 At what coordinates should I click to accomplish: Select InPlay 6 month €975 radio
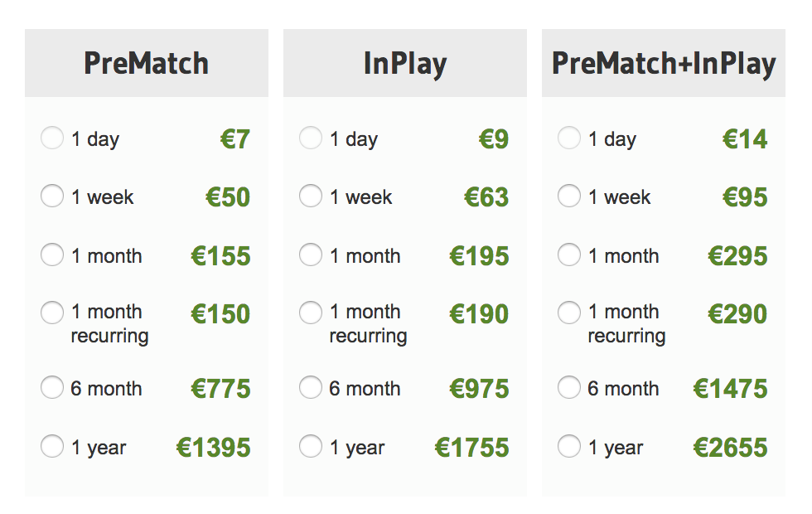310,388
